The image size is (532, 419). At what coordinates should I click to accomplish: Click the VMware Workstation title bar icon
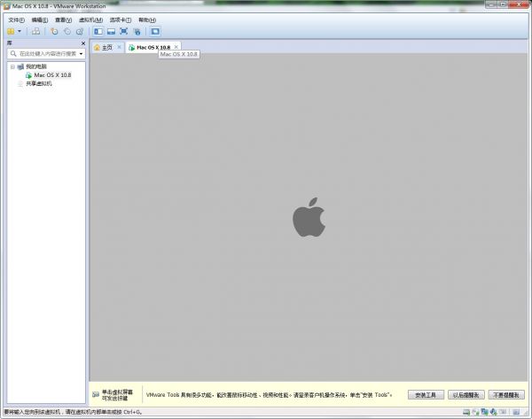point(6,6)
